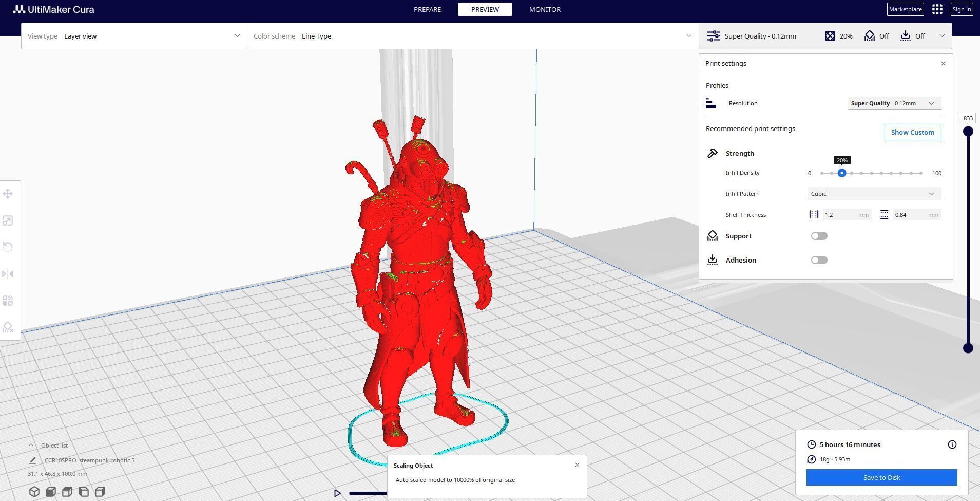Image resolution: width=980 pixels, height=501 pixels.
Task: Open the Infill Pattern Cubic dropdown
Action: (874, 194)
